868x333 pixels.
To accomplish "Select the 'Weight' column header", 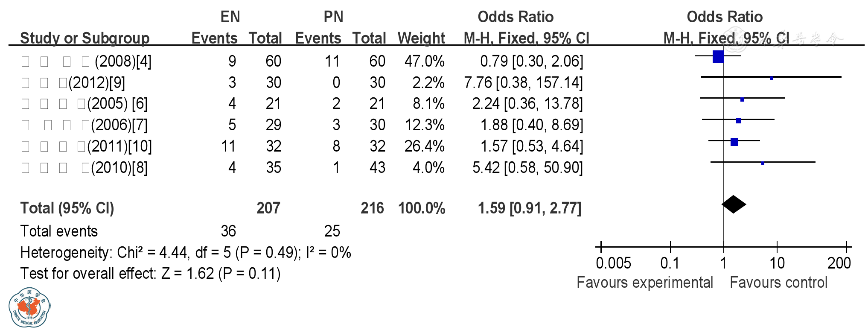I will pyautogui.click(x=421, y=38).
